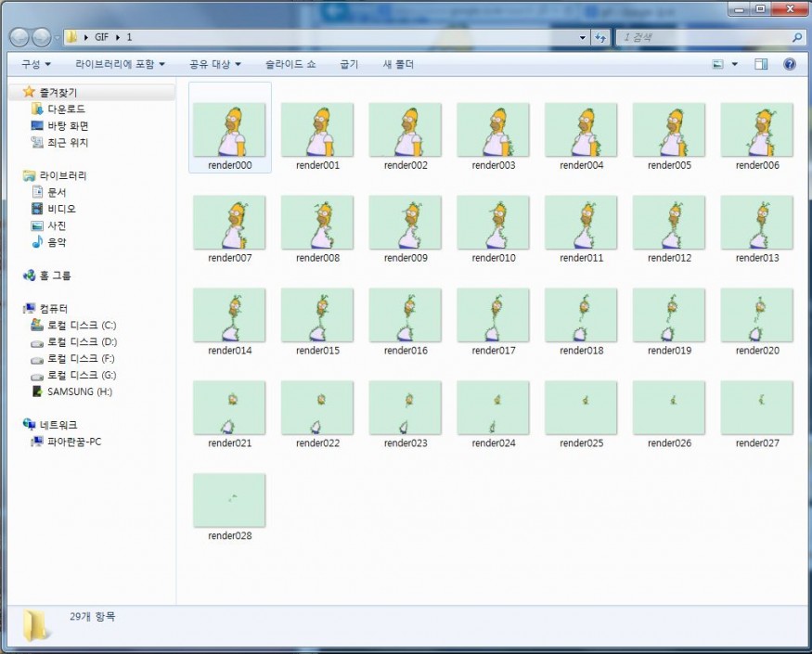Image resolution: width=812 pixels, height=654 pixels.
Task: Select the 비디오 label in sidebar
Action: pos(61,209)
